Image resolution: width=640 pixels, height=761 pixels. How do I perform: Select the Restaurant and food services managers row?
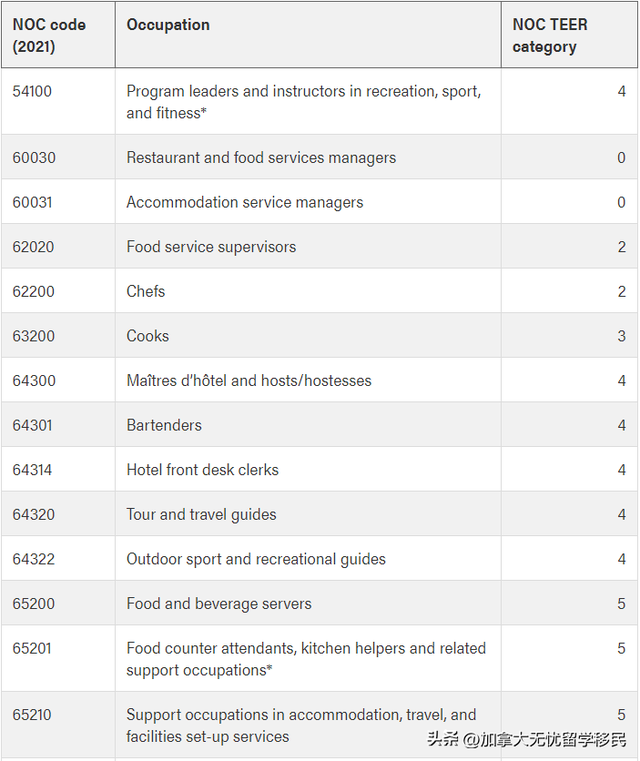pyautogui.click(x=319, y=157)
